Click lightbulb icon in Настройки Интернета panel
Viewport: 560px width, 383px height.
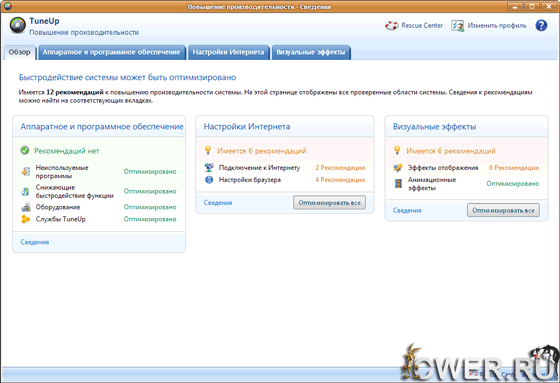[x=208, y=150]
